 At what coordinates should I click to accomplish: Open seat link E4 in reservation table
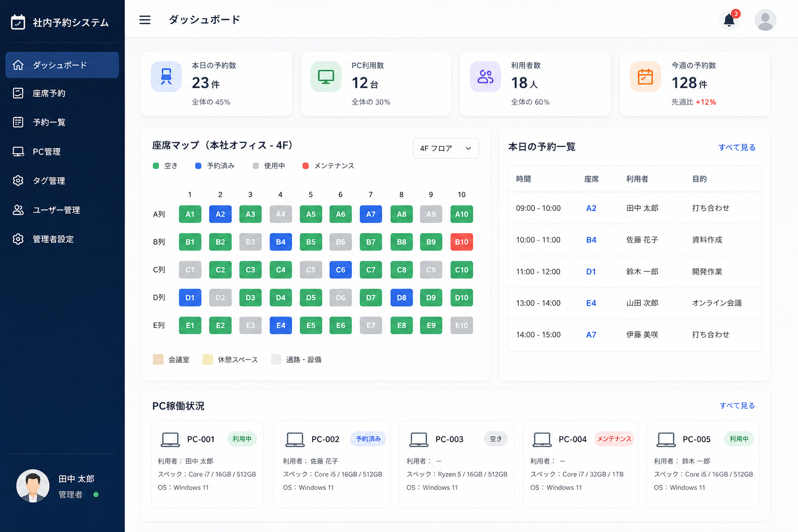[591, 303]
